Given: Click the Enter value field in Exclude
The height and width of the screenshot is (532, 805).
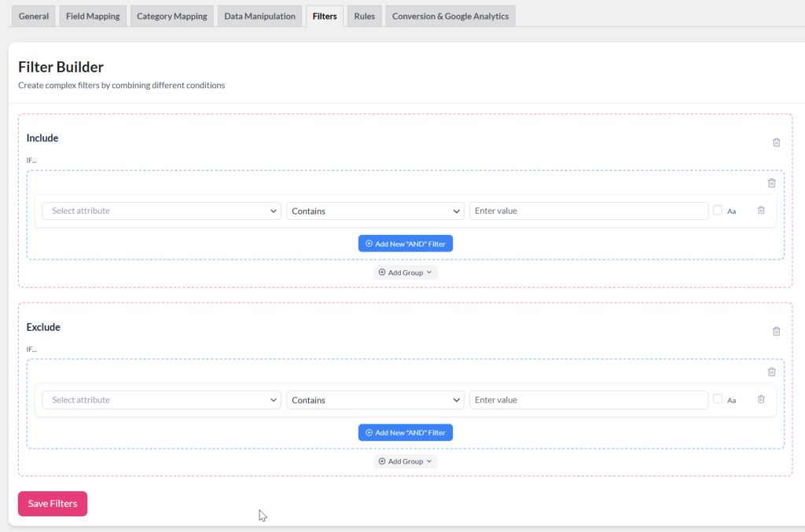Looking at the screenshot, I should coord(589,399).
